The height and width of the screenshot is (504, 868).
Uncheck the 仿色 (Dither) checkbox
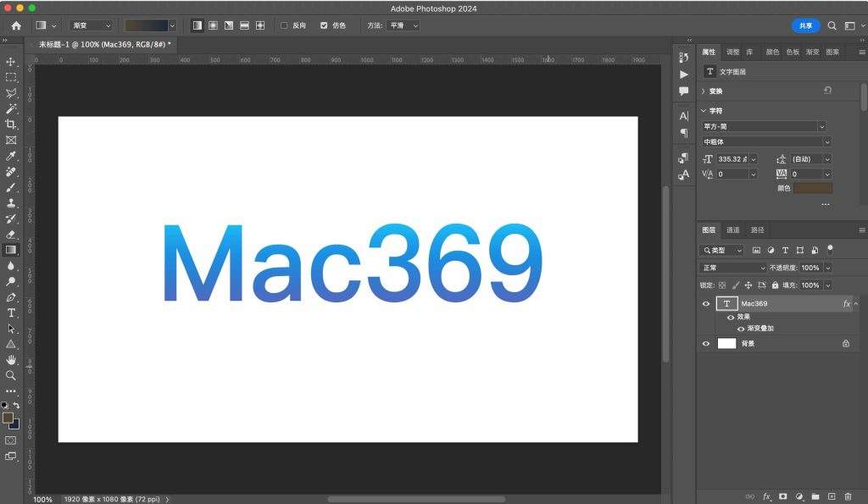tap(324, 25)
